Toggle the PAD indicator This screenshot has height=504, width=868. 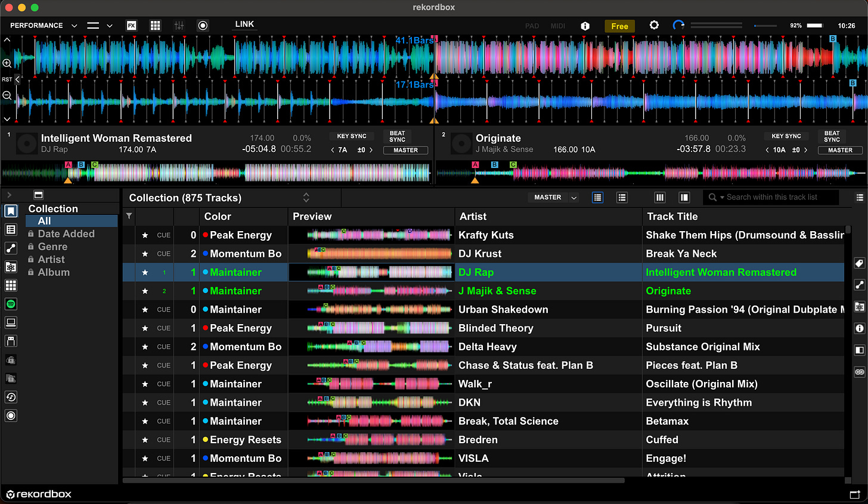532,26
